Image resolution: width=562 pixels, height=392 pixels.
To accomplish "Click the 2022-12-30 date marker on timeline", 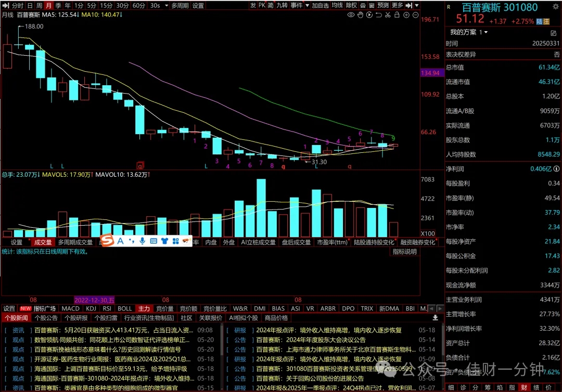I will 94,300.
